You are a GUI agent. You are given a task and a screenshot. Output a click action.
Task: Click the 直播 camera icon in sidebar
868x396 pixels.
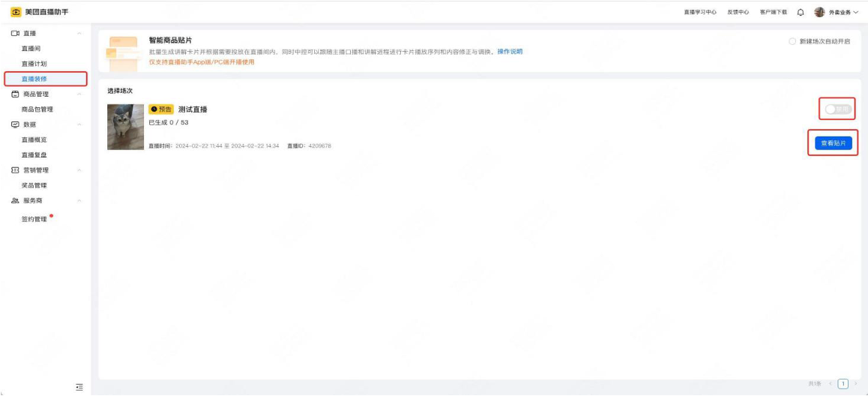(x=15, y=33)
